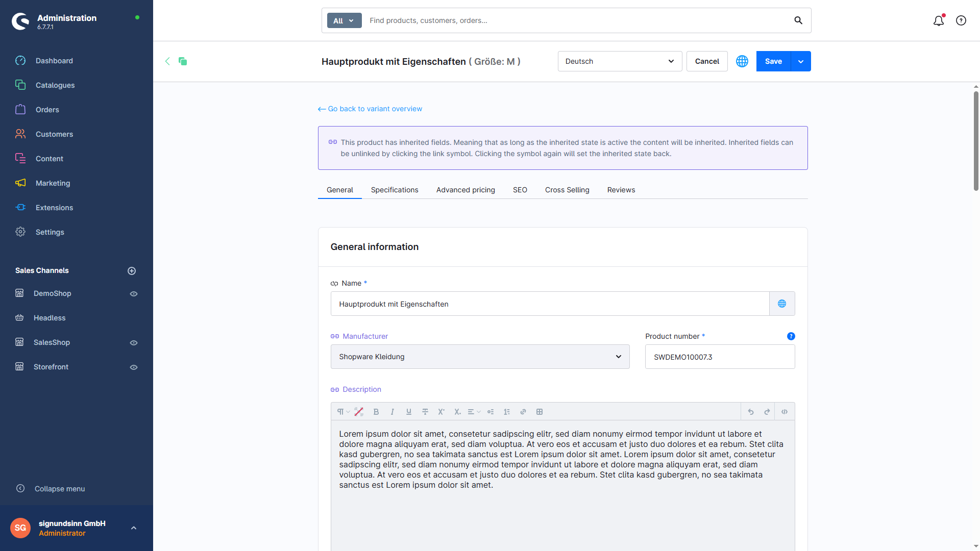Click the undo arrow in the description editor

(x=751, y=411)
